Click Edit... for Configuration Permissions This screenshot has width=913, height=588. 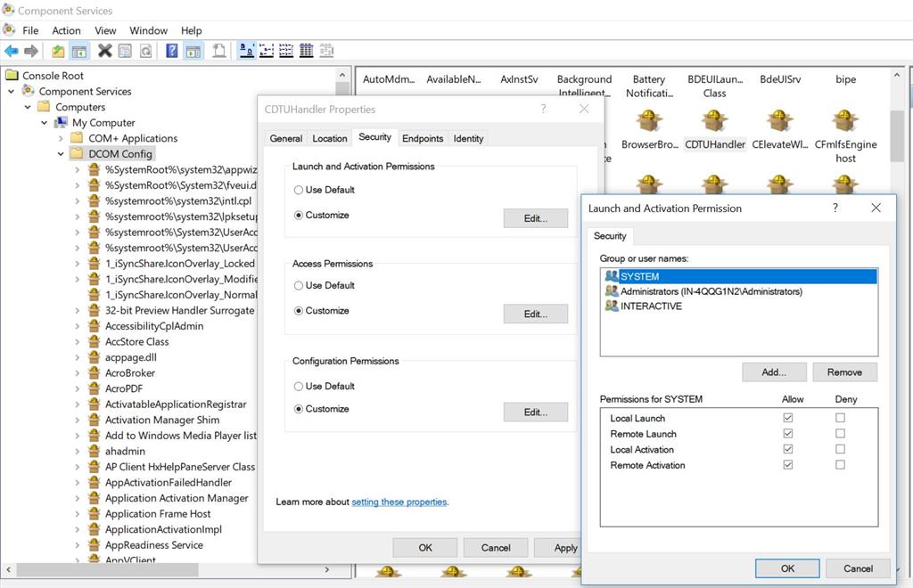coord(536,412)
